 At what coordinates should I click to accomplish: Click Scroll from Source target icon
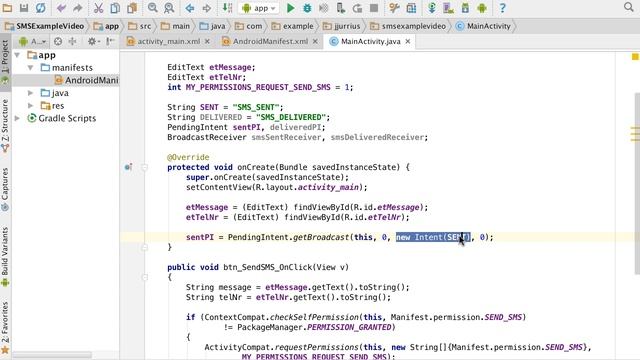(58, 42)
